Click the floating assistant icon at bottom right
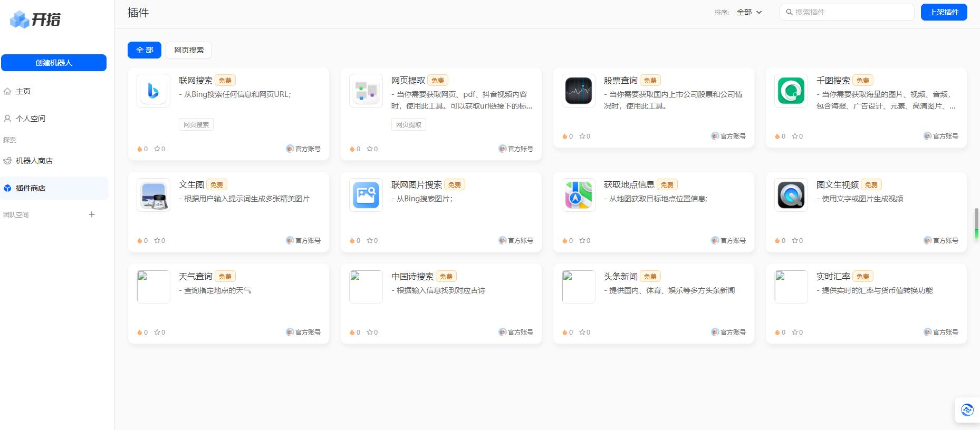 (x=967, y=410)
